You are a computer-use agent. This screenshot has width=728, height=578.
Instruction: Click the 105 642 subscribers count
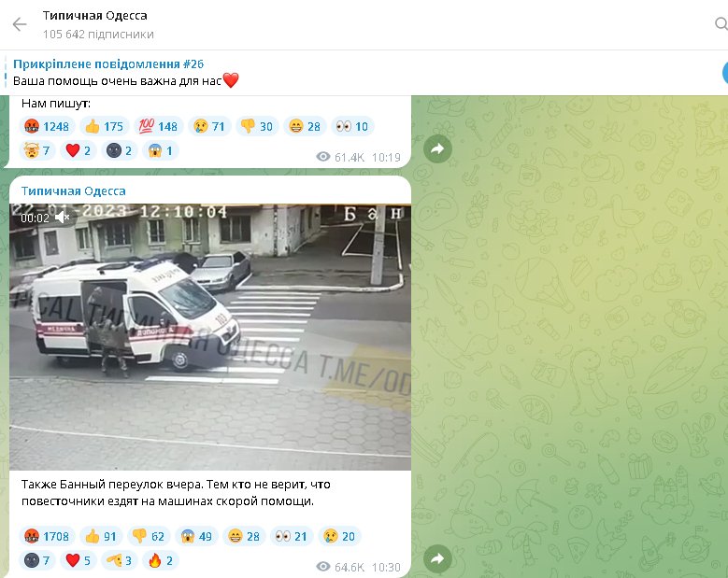pos(98,35)
